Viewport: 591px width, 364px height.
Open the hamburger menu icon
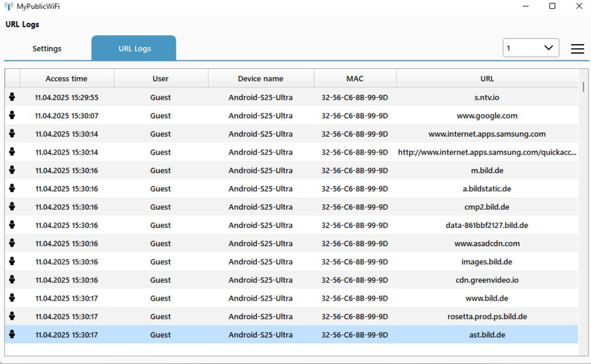(577, 49)
